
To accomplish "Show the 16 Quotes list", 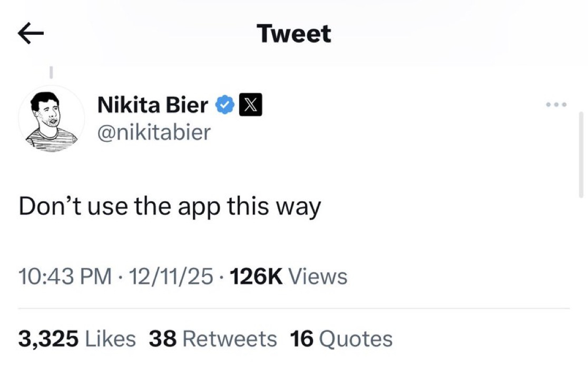I will [341, 339].
